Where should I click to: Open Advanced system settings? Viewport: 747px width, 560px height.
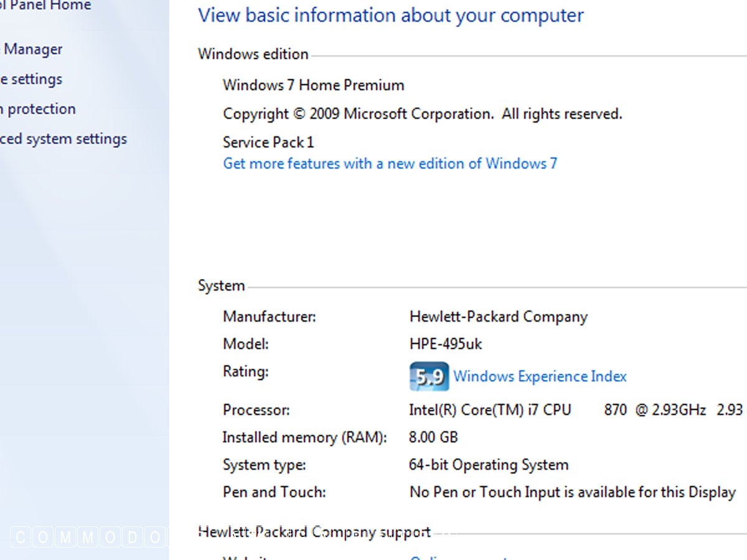[x=63, y=139]
